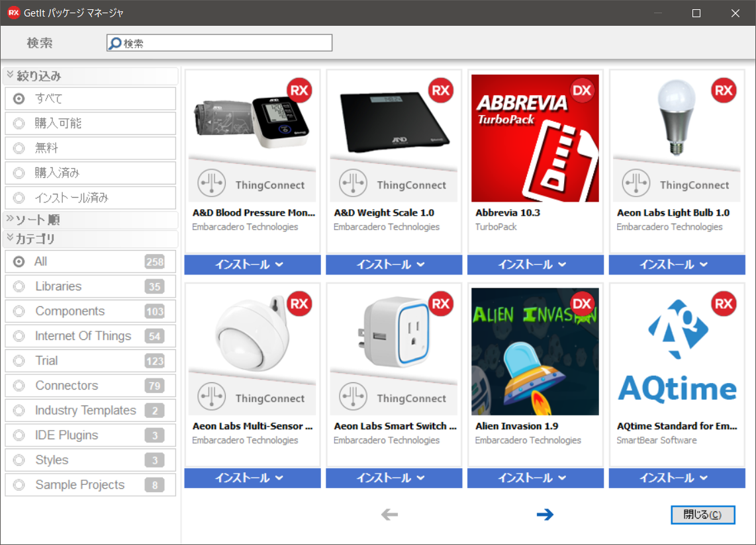Open the A&D Weight Scale thumbnail
Viewport: 756px width, 545px height.
point(394,138)
